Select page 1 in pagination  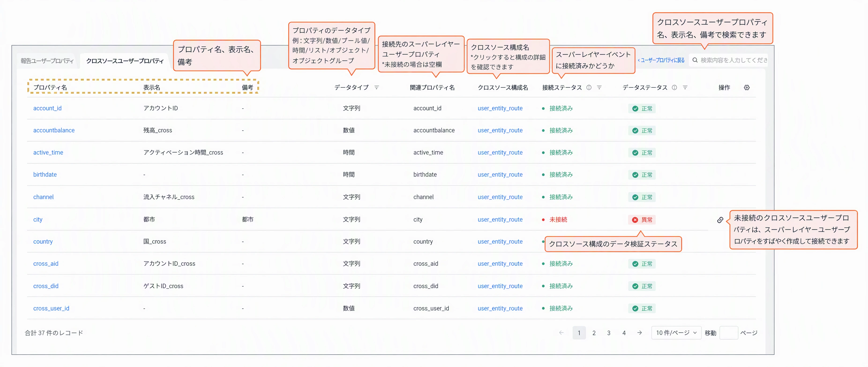[x=579, y=333]
